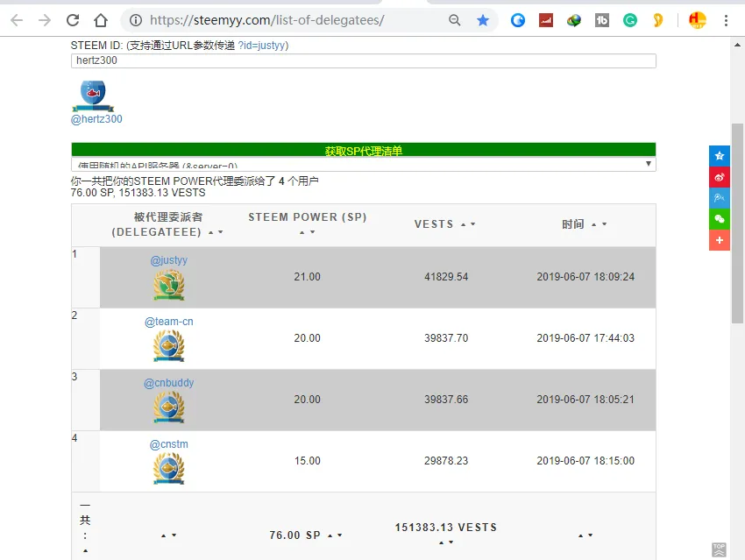
Task: Select timestamp 2019-06-07 17:44:03
Action: (585, 338)
